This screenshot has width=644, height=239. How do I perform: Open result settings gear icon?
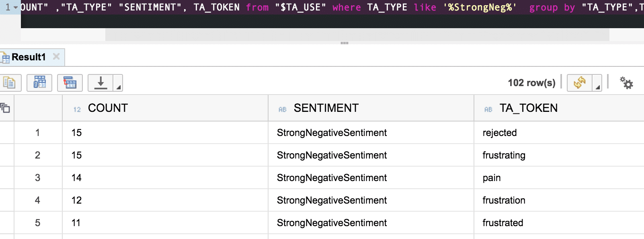626,83
